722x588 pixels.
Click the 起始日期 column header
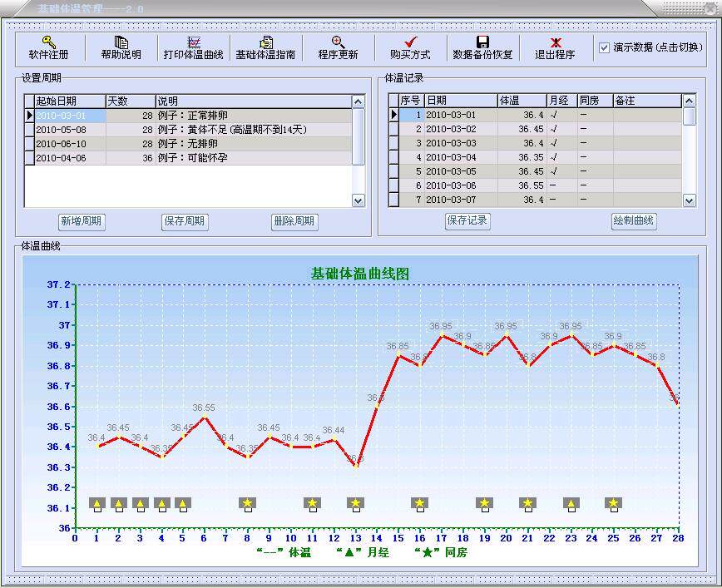pyautogui.click(x=65, y=101)
